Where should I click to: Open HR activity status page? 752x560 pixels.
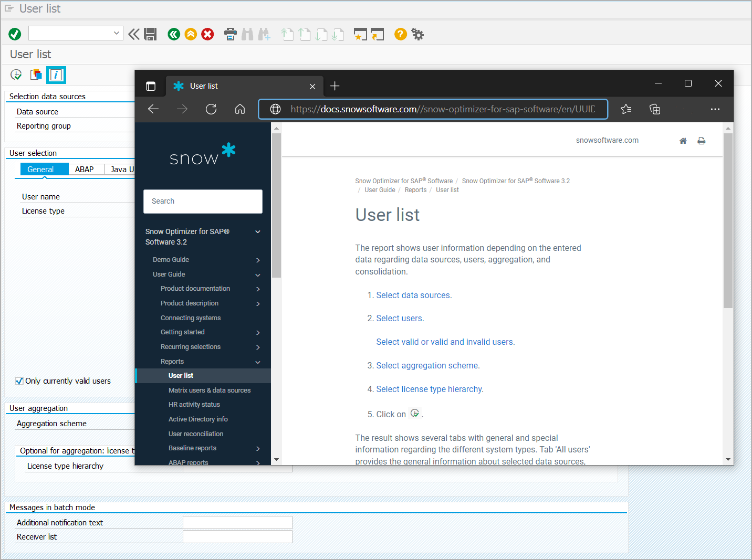pos(194,405)
